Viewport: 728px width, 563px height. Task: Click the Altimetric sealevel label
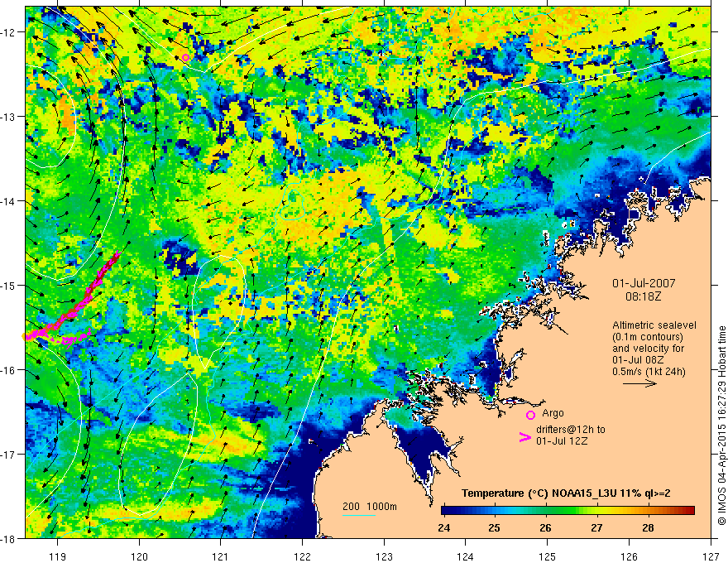click(654, 325)
